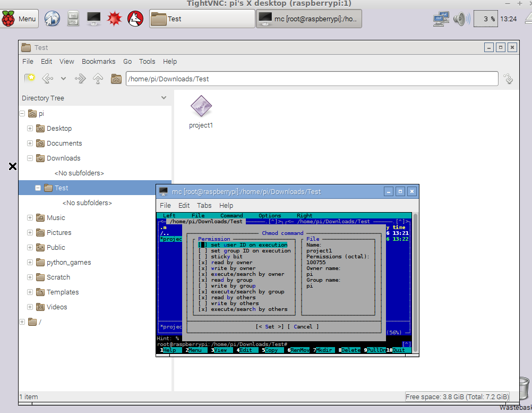
Task: Click the network connection tray icon
Action: click(x=441, y=19)
